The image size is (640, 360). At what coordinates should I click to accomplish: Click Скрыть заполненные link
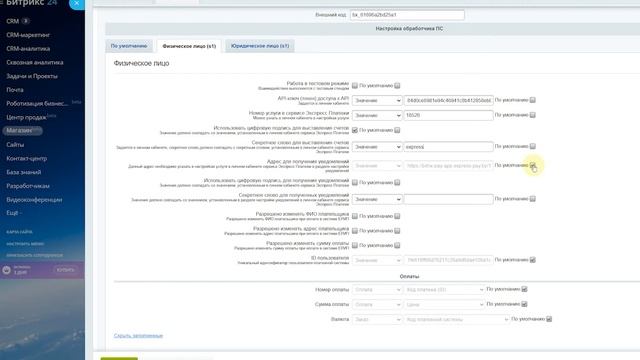(138, 336)
